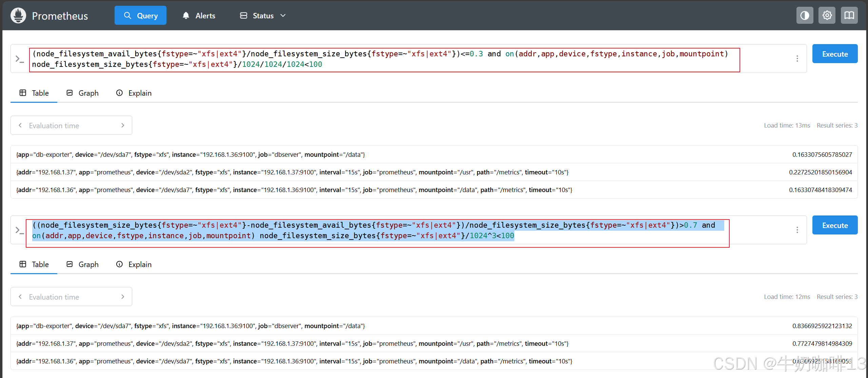Screen dimensions: 868x378
Task: Click the first query's prompt icon
Action: click(x=20, y=59)
